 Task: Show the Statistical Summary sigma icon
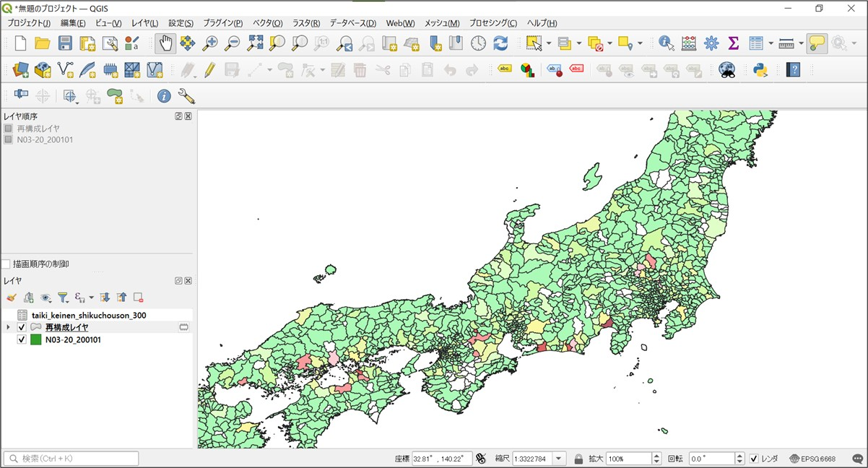[734, 43]
